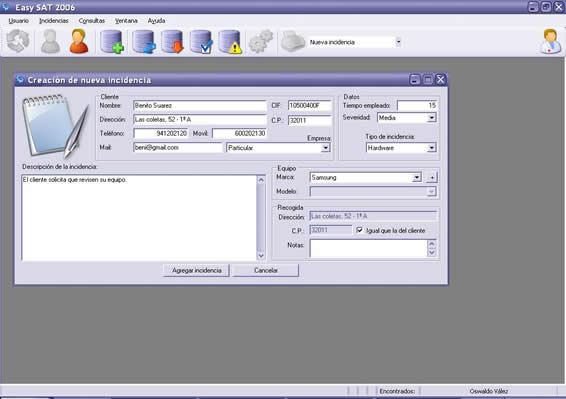This screenshot has height=399, width=566.
Task: Click the CIF input field
Action: click(309, 105)
